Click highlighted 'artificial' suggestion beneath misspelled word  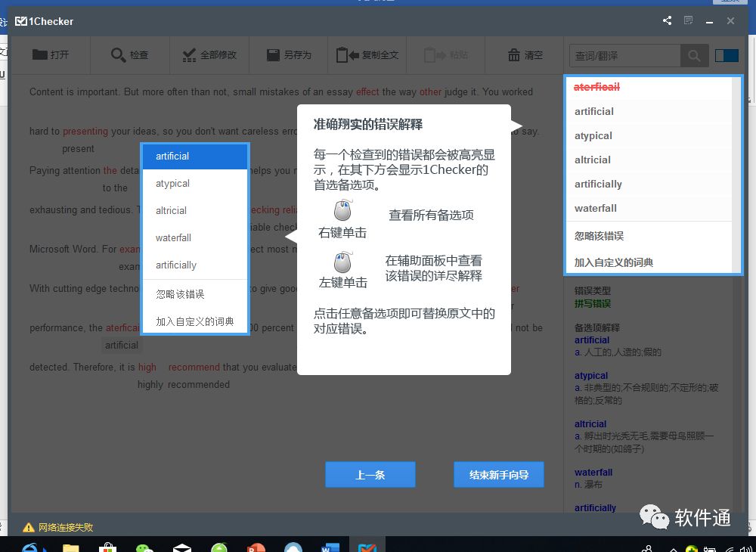tap(122, 345)
